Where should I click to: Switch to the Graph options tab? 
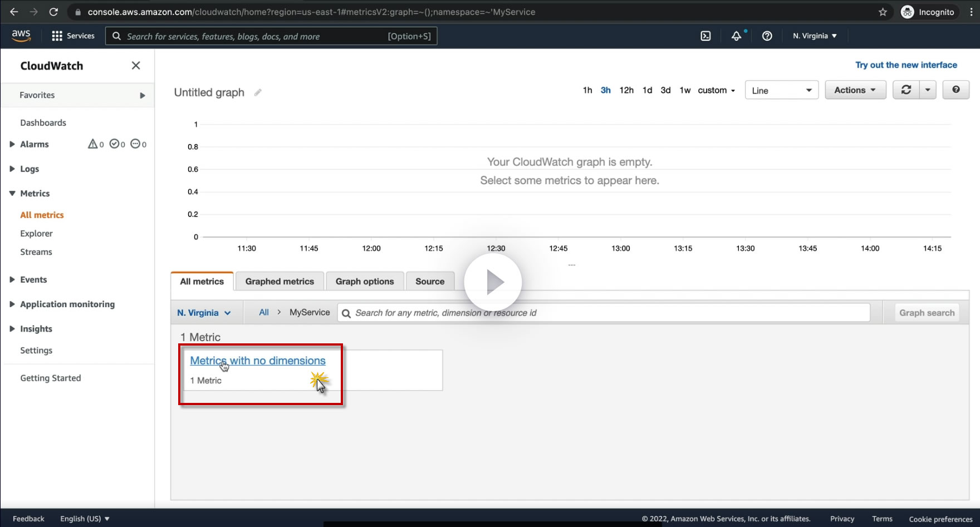click(x=365, y=282)
